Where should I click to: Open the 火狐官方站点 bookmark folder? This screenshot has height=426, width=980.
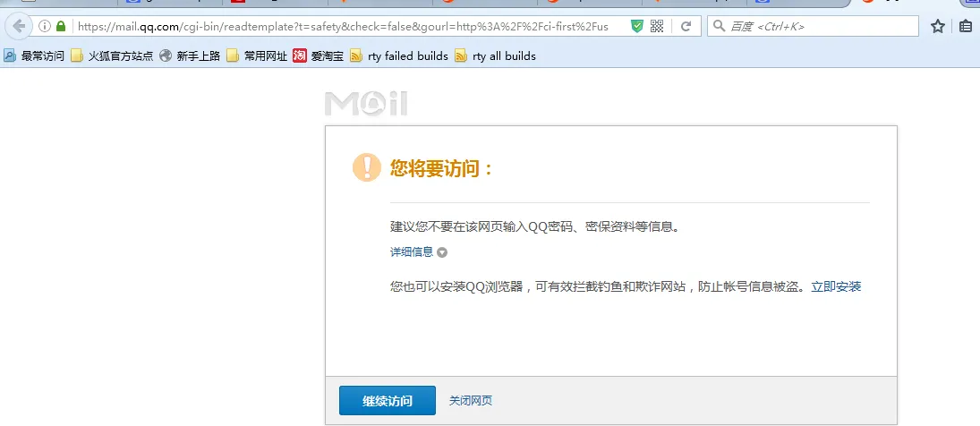pyautogui.click(x=112, y=56)
